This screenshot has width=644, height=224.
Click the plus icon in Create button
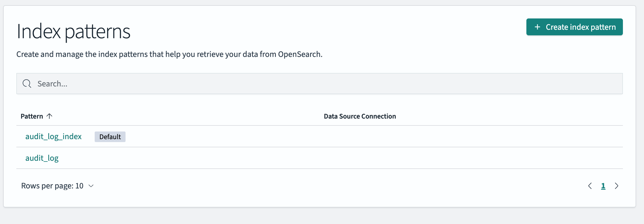click(x=537, y=27)
